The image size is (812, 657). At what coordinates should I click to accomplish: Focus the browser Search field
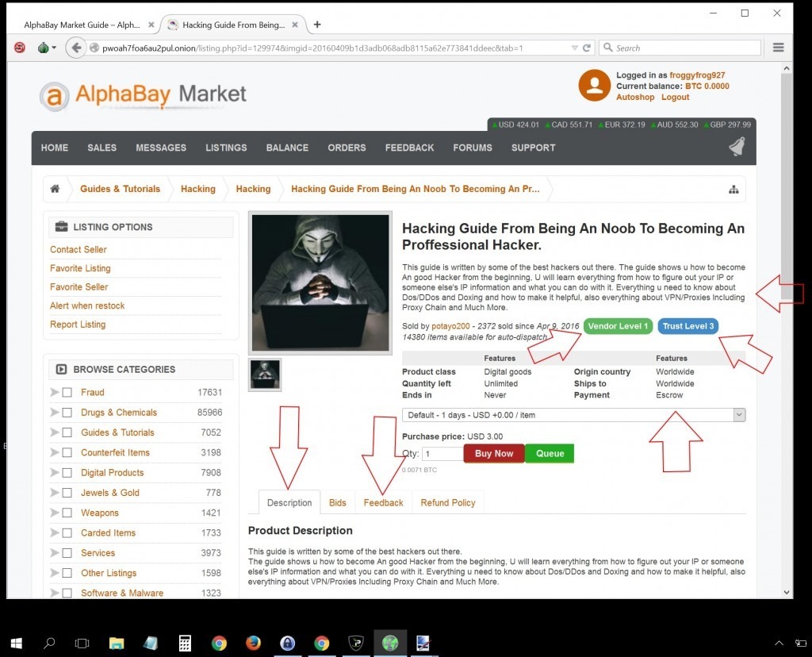[680, 48]
